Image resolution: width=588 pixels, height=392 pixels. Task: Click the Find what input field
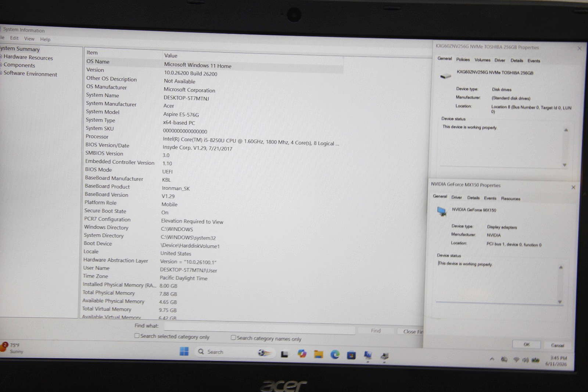point(259,328)
